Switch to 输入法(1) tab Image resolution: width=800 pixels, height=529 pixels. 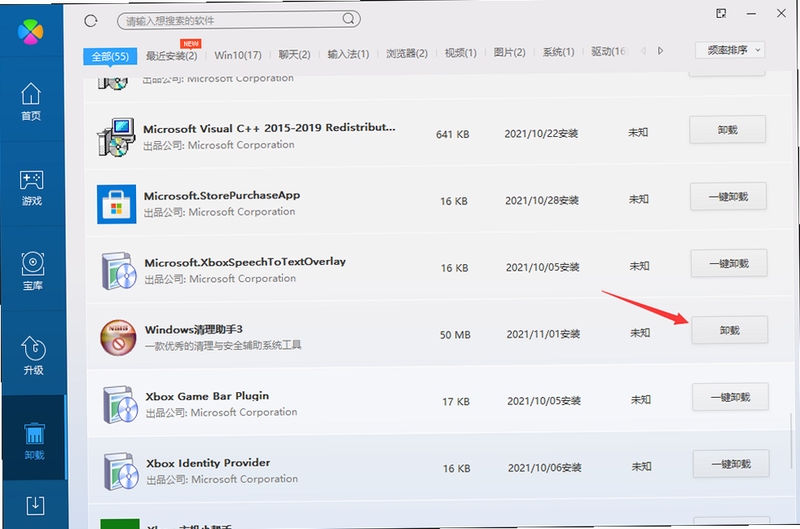click(x=348, y=54)
